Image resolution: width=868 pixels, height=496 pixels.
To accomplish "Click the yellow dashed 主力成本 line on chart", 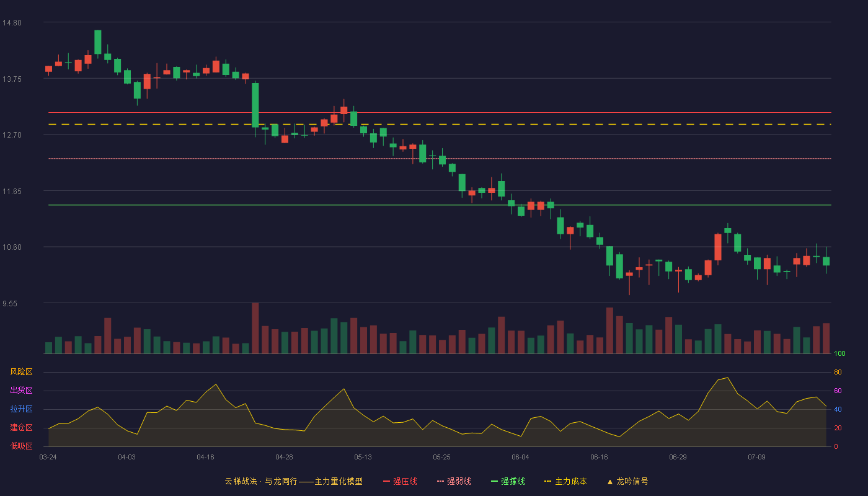I will pyautogui.click(x=440, y=125).
